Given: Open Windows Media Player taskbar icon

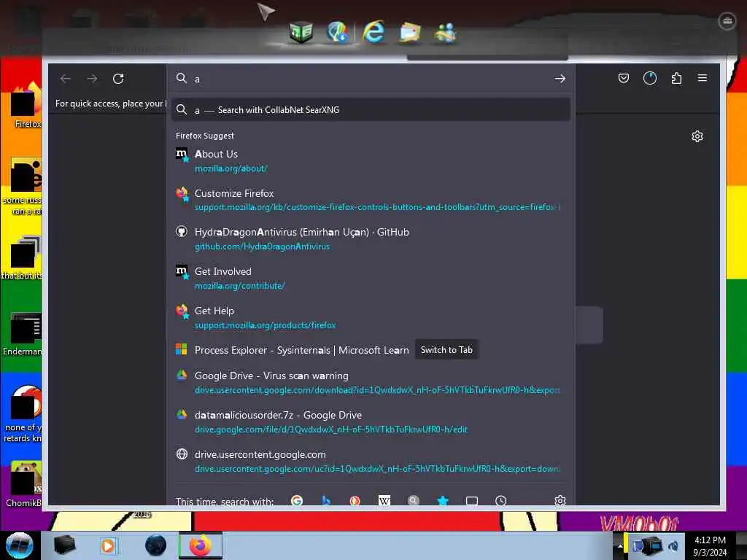Looking at the screenshot, I should pos(108,545).
